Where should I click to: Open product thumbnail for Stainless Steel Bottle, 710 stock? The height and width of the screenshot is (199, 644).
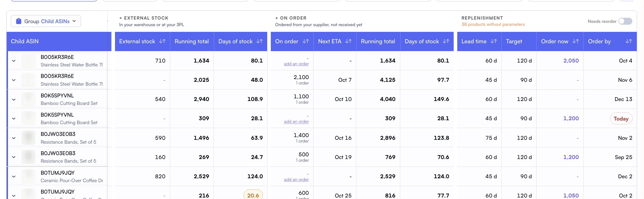coord(29,61)
